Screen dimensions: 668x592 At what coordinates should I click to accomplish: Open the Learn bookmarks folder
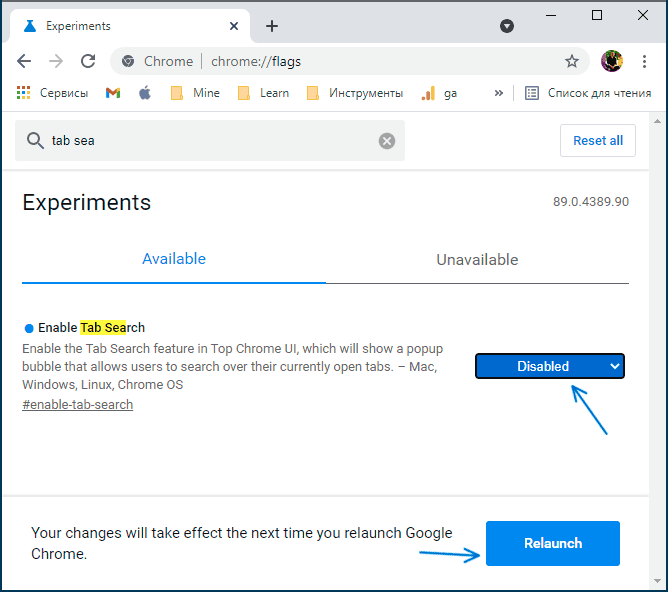pos(263,93)
